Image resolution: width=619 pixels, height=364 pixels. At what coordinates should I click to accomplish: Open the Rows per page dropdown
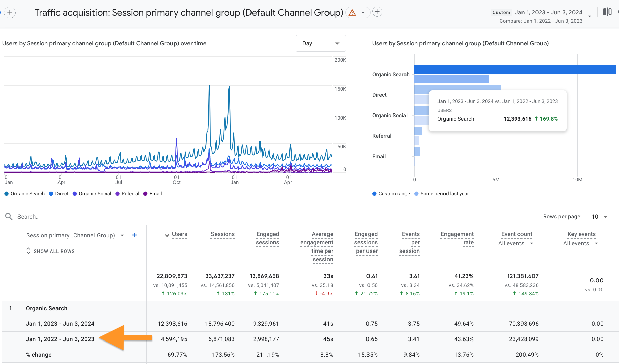click(x=600, y=217)
